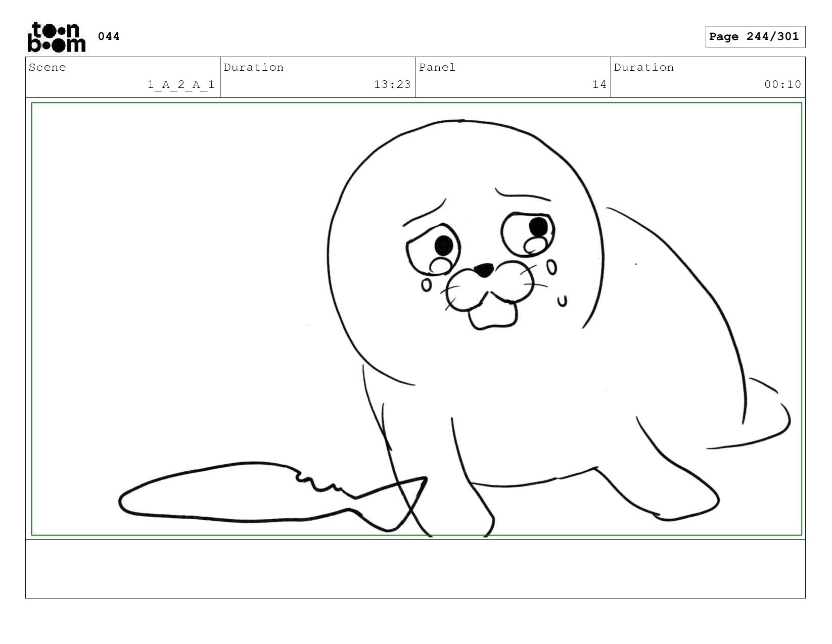Select scene duration value 13:23
Screen dimensions: 832x644
point(392,84)
